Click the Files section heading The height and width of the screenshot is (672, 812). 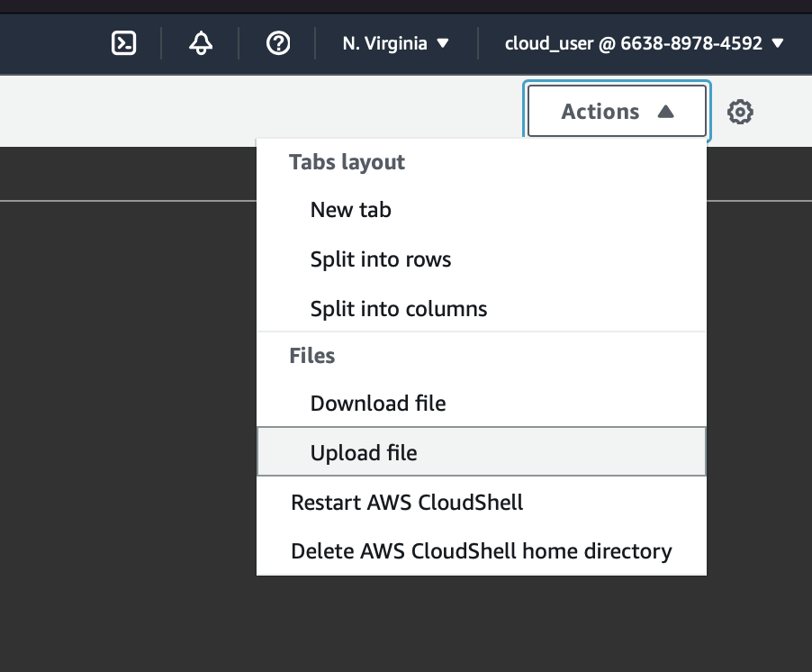[x=311, y=356]
